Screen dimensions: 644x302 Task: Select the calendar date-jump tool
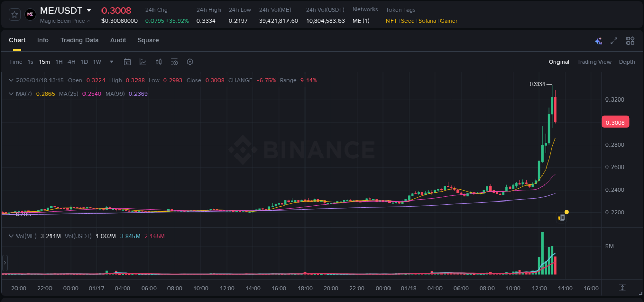(127, 62)
